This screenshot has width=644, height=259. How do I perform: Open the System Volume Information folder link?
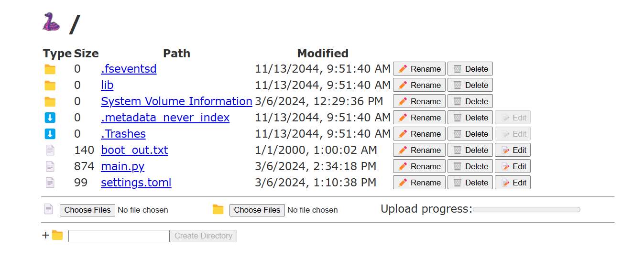coord(176,101)
